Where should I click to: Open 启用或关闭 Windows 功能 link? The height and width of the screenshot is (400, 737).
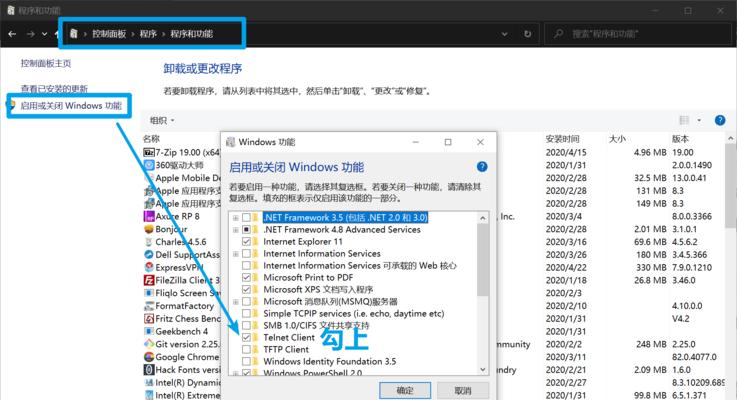tap(71, 105)
